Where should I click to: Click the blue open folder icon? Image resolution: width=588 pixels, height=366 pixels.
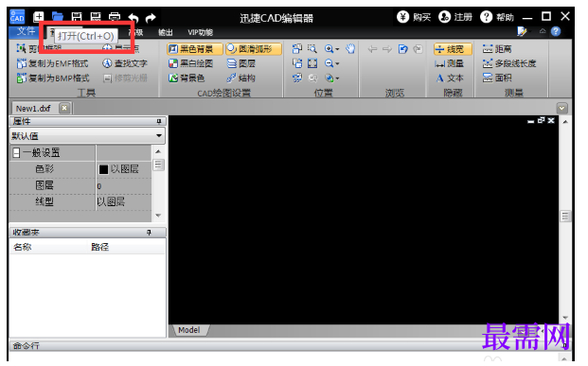58,16
